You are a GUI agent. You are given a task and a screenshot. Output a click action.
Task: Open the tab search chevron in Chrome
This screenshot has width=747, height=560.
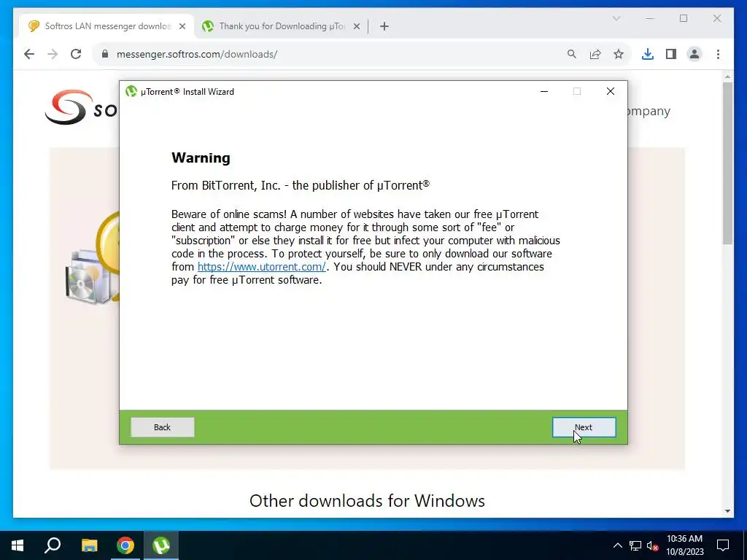click(x=616, y=18)
